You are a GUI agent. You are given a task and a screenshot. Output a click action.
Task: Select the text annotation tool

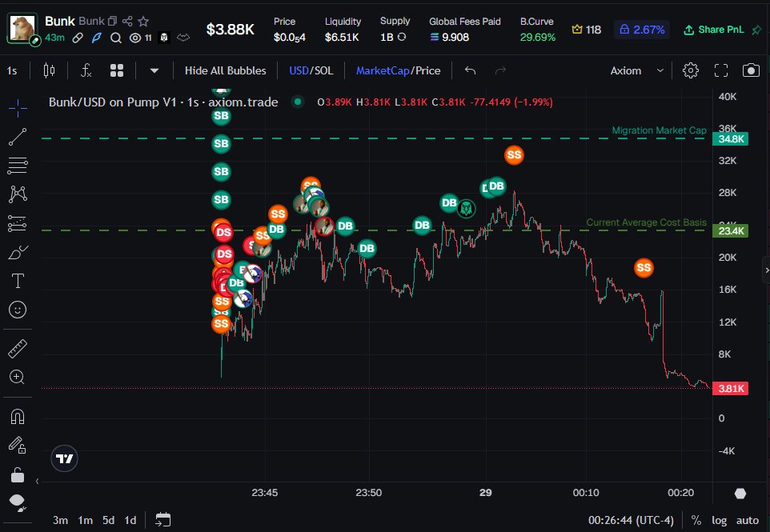[x=18, y=281]
